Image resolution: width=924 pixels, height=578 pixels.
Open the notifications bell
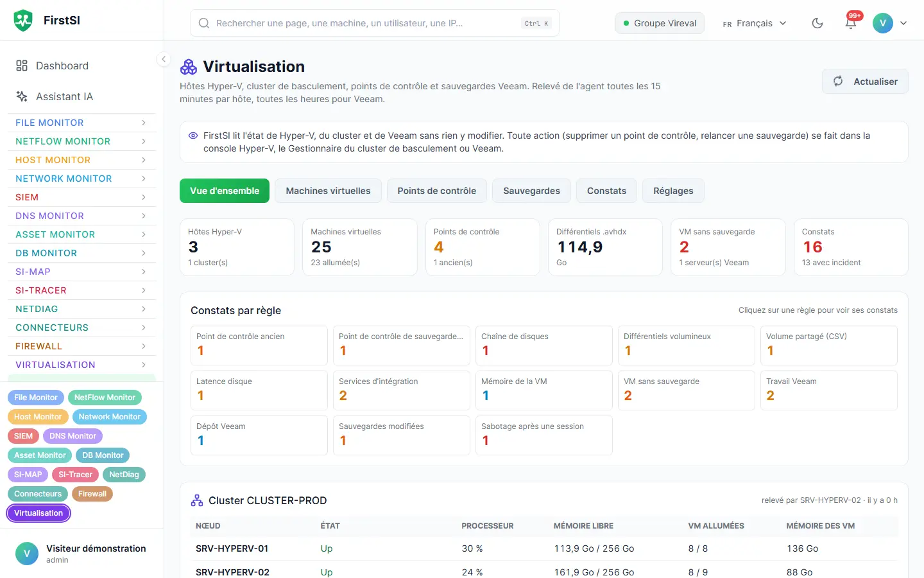click(x=851, y=23)
